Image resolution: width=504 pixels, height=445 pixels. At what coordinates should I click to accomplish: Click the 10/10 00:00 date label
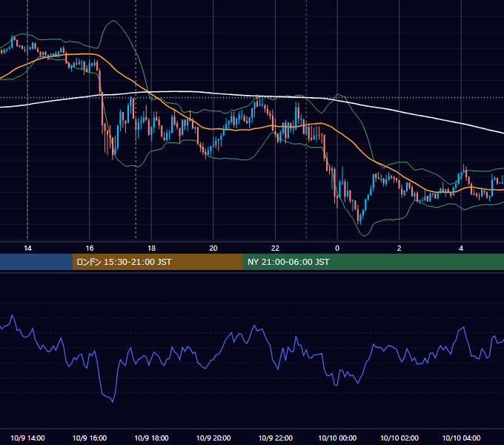(x=337, y=438)
